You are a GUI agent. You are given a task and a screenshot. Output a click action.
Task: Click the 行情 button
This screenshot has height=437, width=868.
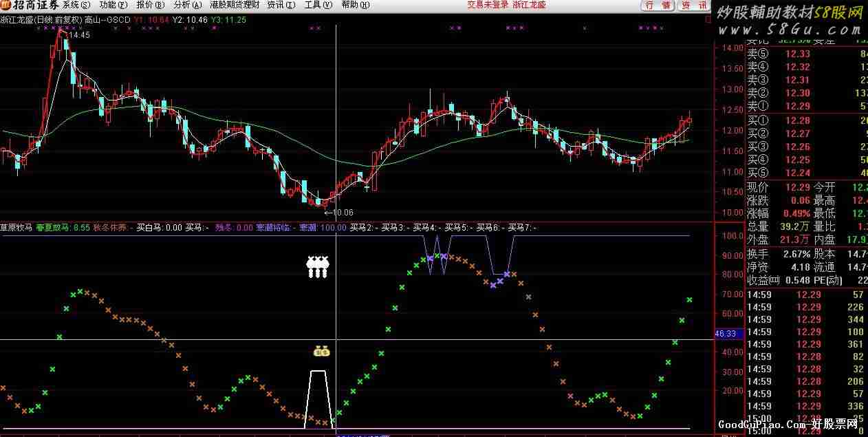pos(658,5)
